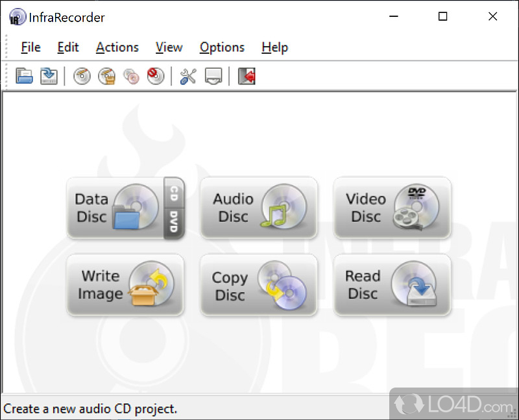
Task: Click the Copy Disc button
Action: coord(259,285)
